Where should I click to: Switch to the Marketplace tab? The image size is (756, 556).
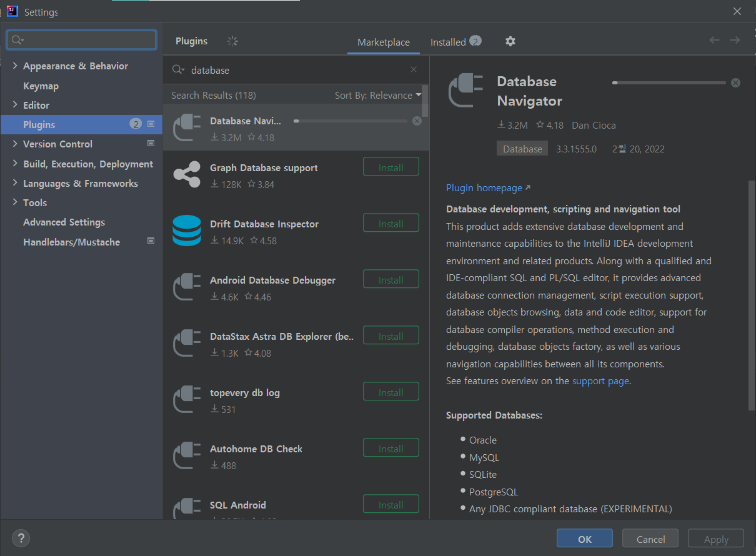[384, 42]
